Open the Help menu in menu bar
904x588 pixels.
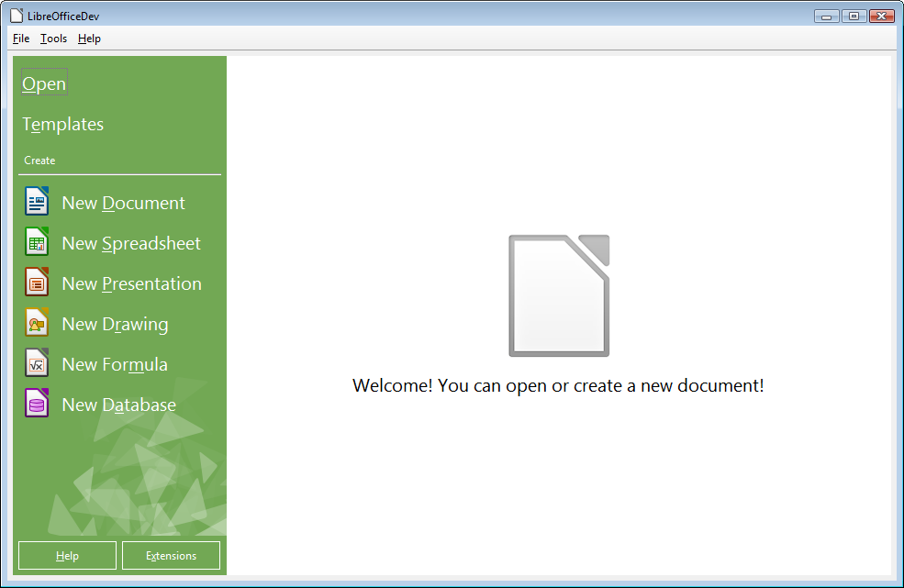coord(89,39)
